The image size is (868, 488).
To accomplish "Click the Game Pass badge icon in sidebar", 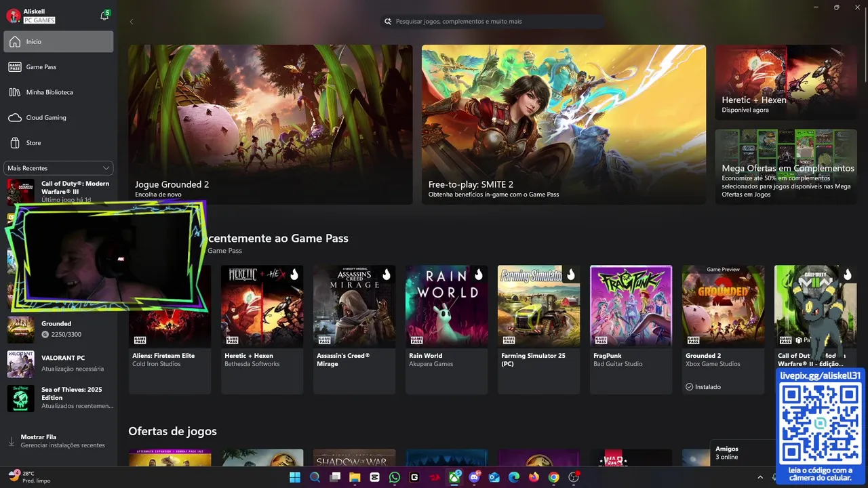I will 15,67.
